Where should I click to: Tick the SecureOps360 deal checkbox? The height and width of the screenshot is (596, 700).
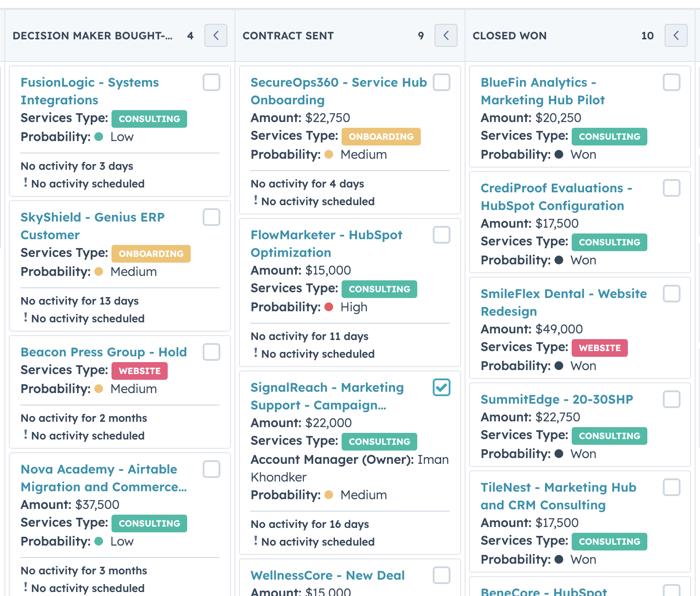coord(442,82)
